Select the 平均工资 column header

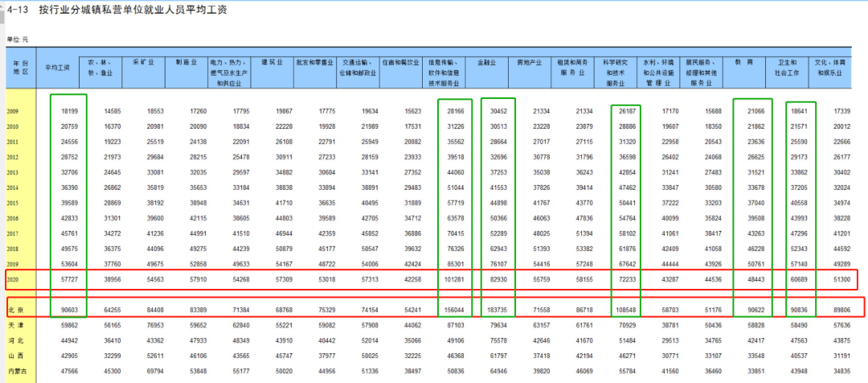tap(58, 68)
